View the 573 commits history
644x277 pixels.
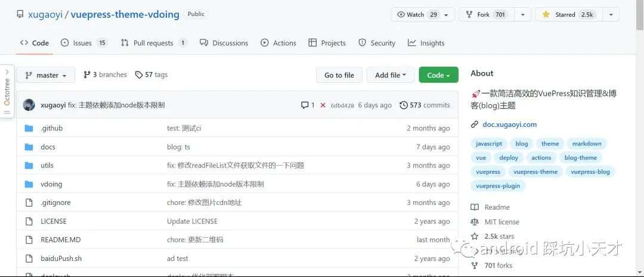(425, 105)
